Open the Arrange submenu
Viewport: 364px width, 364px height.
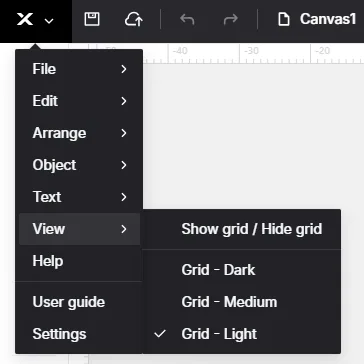point(79,133)
